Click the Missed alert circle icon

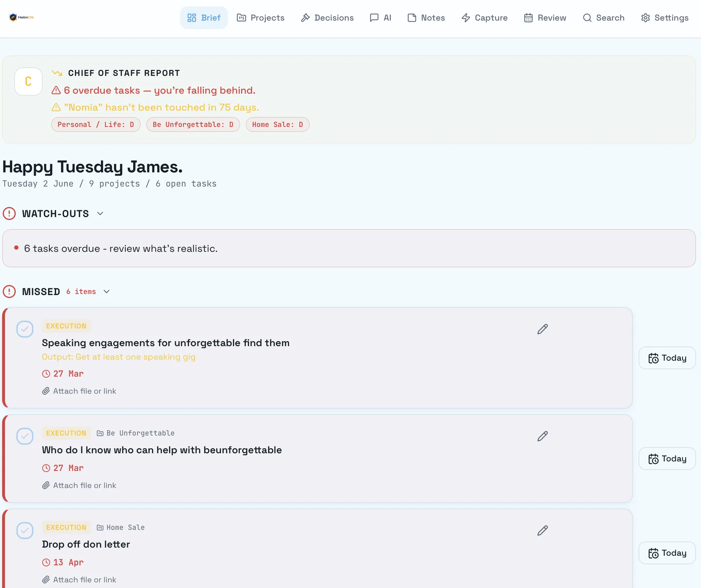coord(9,291)
